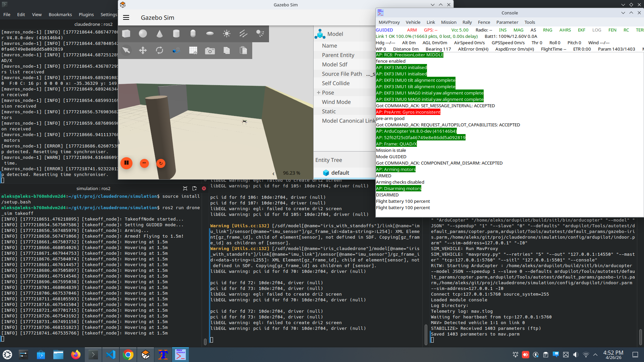
Task: Insert a box shape in Gazebo
Action: pos(126,34)
